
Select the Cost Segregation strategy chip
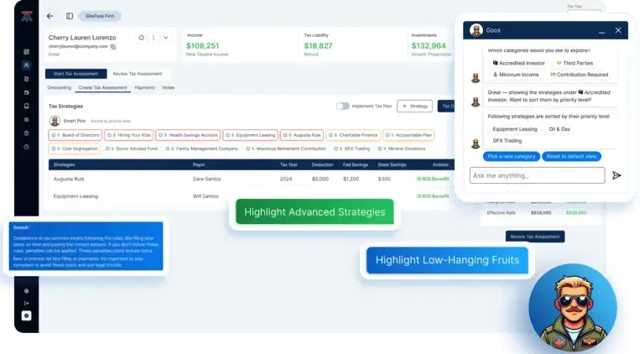[x=75, y=148]
